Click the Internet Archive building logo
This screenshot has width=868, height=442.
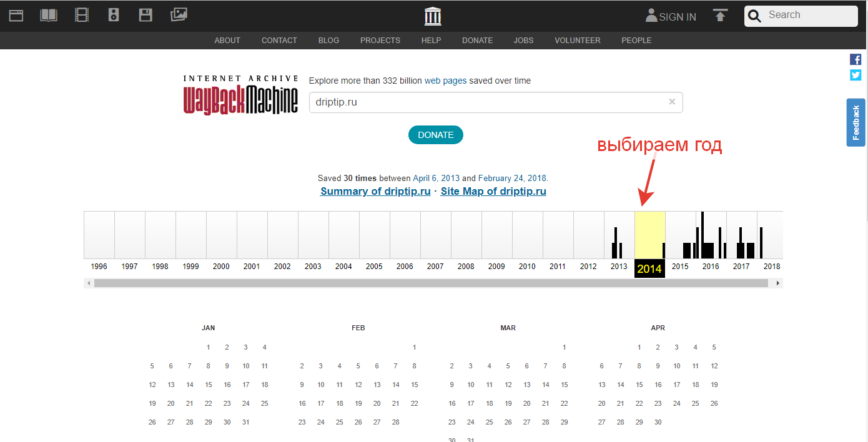point(433,16)
